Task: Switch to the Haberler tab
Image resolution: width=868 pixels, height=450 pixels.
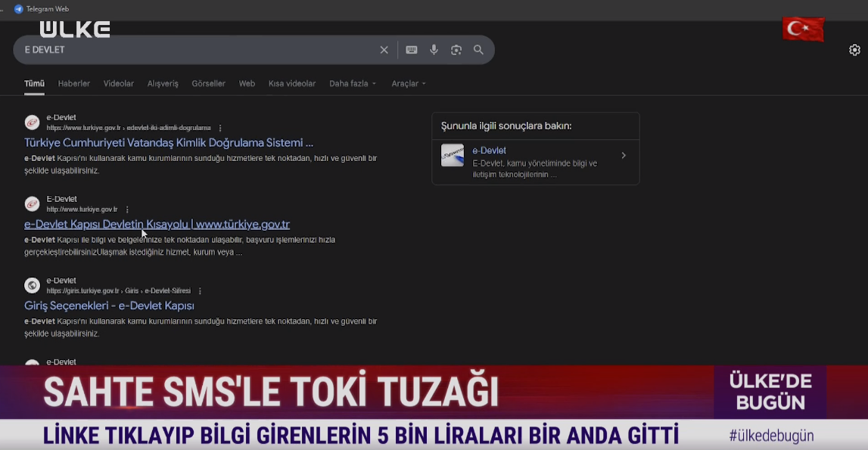Action: (x=74, y=84)
